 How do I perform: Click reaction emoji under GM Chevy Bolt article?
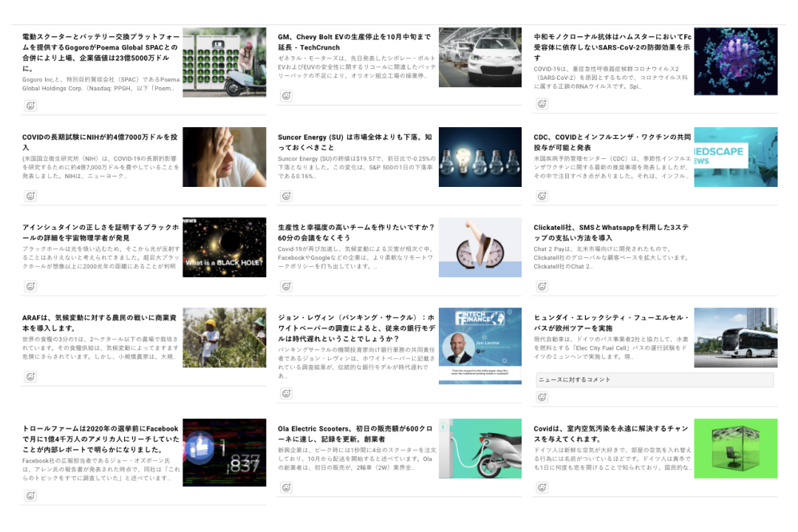(x=286, y=96)
